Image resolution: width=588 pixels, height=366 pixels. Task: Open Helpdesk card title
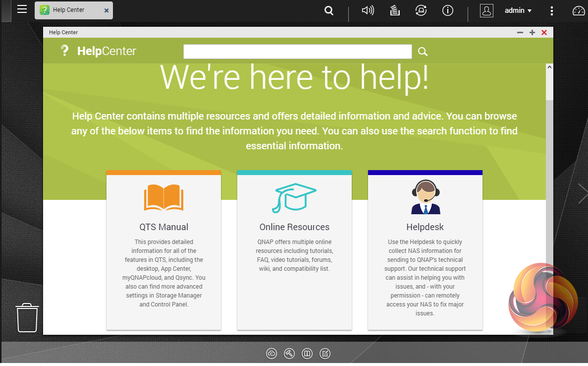[x=425, y=227]
